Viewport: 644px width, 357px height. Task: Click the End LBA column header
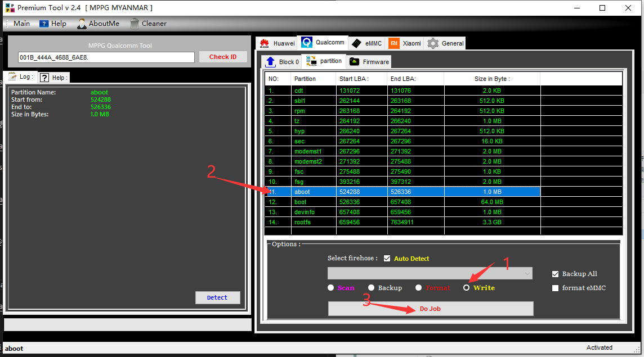point(415,79)
